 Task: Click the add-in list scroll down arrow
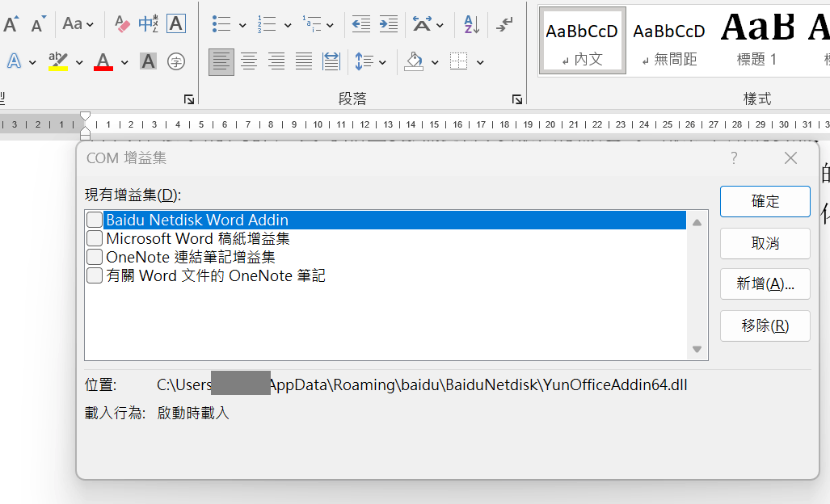tap(697, 349)
